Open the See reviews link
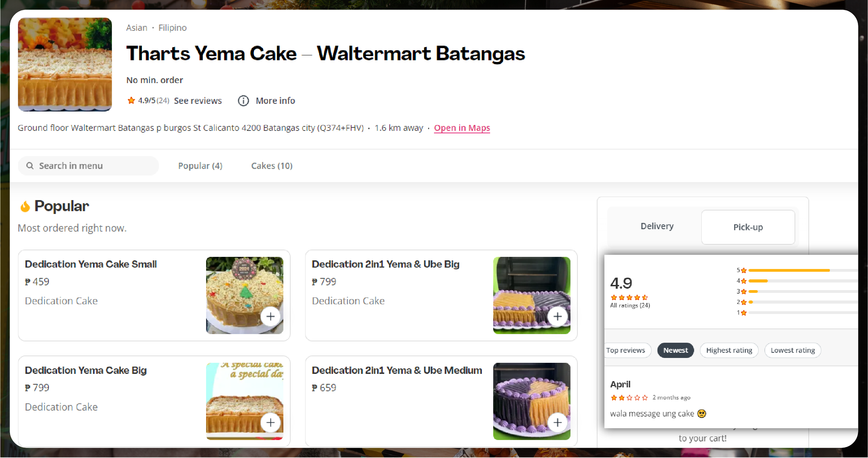Viewport: 868px width, 458px height. click(198, 101)
